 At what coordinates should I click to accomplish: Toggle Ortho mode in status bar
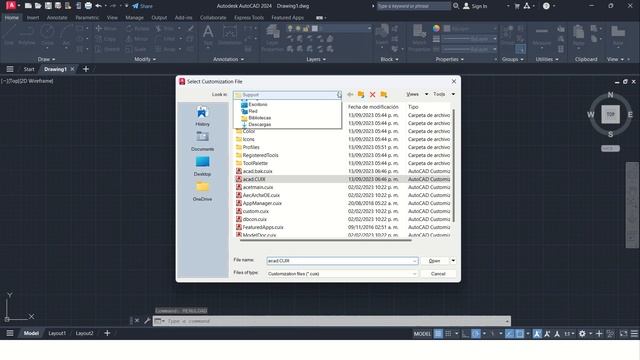tap(466, 333)
